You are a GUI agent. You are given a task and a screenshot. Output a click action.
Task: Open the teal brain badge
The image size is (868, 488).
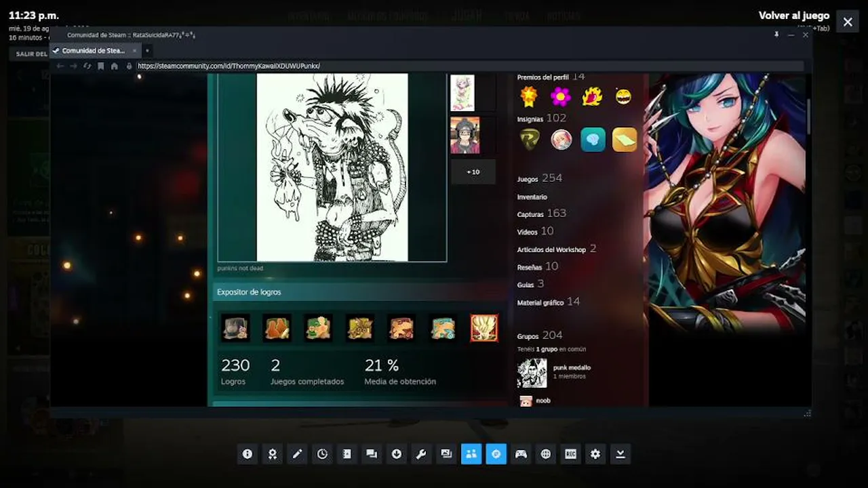pyautogui.click(x=593, y=140)
